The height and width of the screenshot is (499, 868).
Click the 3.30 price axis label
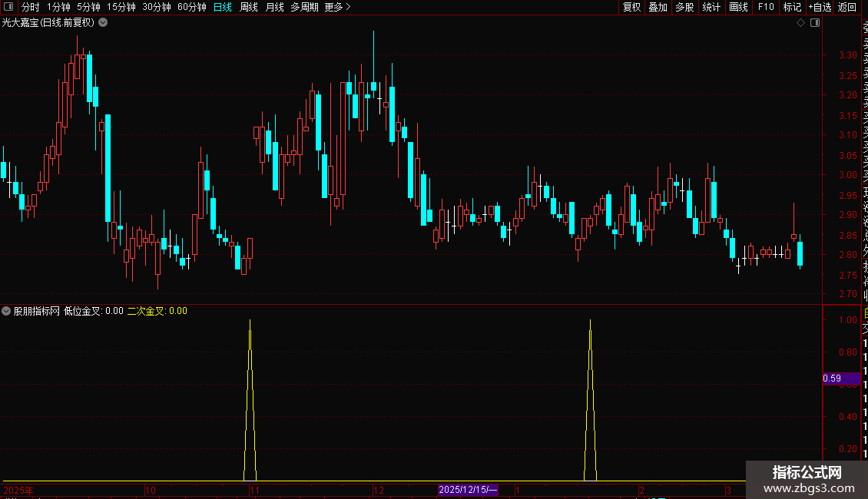847,55
